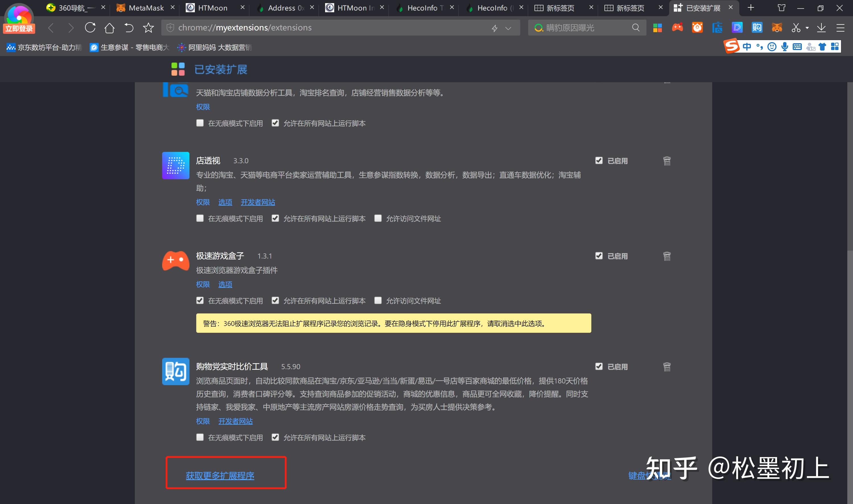Open 开发者网站 link for 购物党
The height and width of the screenshot is (504, 853).
pyautogui.click(x=235, y=421)
